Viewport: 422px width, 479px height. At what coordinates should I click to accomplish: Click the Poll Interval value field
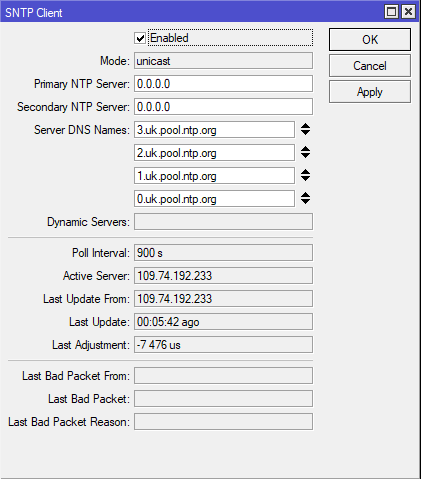point(223,253)
